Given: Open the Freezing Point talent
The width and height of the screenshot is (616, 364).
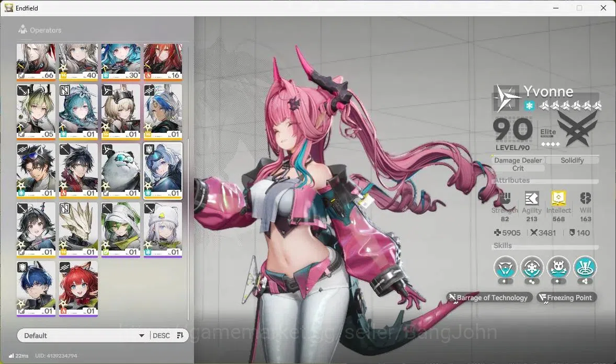Looking at the screenshot, I should point(566,298).
